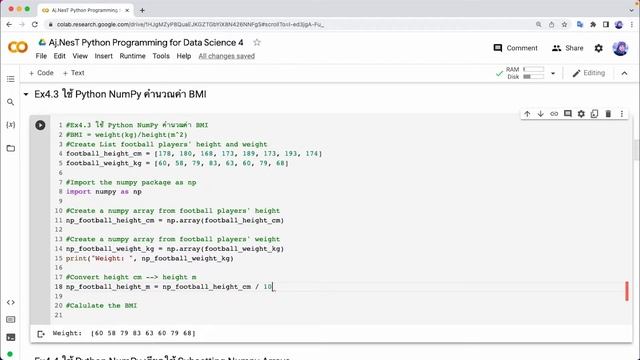This screenshot has width=640, height=360.
Task: Add a new Text cell
Action: coord(73,73)
